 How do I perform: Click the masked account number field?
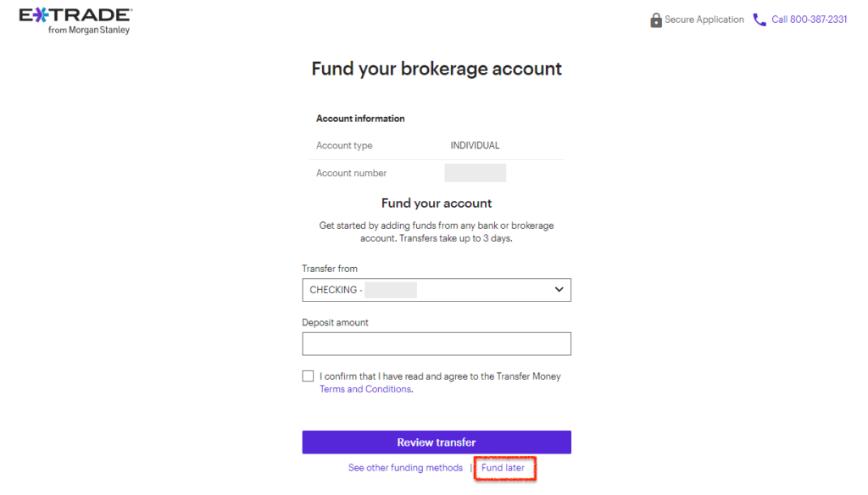coord(475,173)
